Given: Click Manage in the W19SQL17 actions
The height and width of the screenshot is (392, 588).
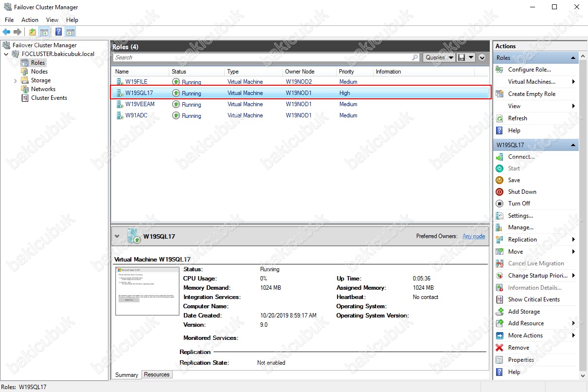Looking at the screenshot, I should [x=521, y=227].
